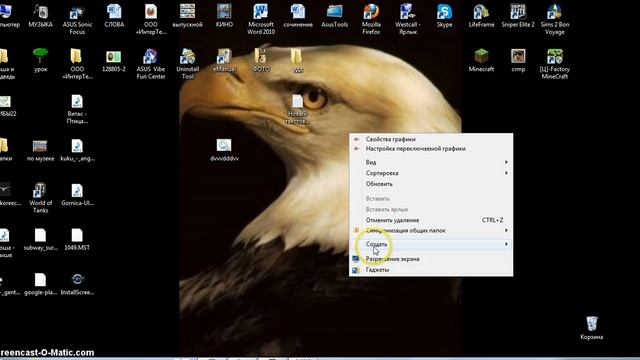Select the Mozilla Firefox shortcut
The height and width of the screenshot is (360, 640).
pyautogui.click(x=371, y=20)
